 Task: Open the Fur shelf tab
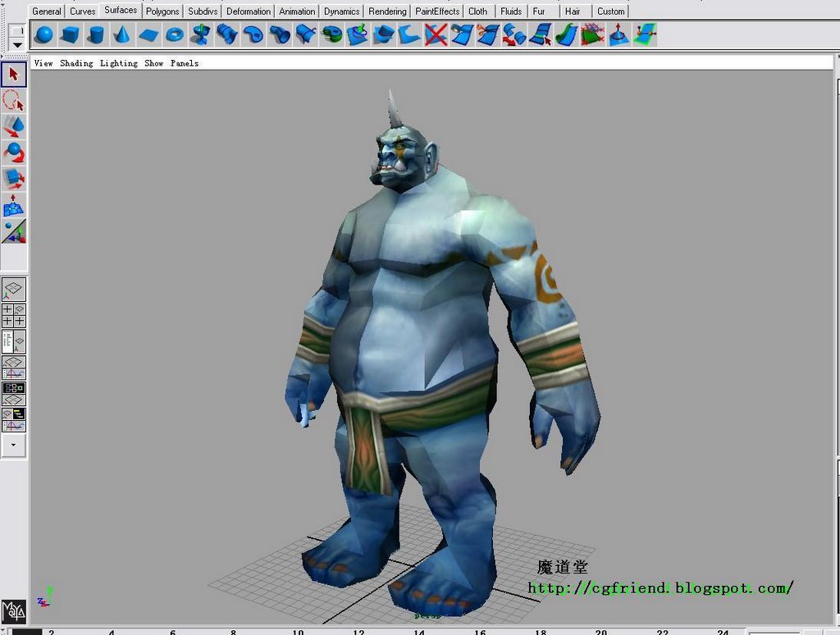coord(539,11)
